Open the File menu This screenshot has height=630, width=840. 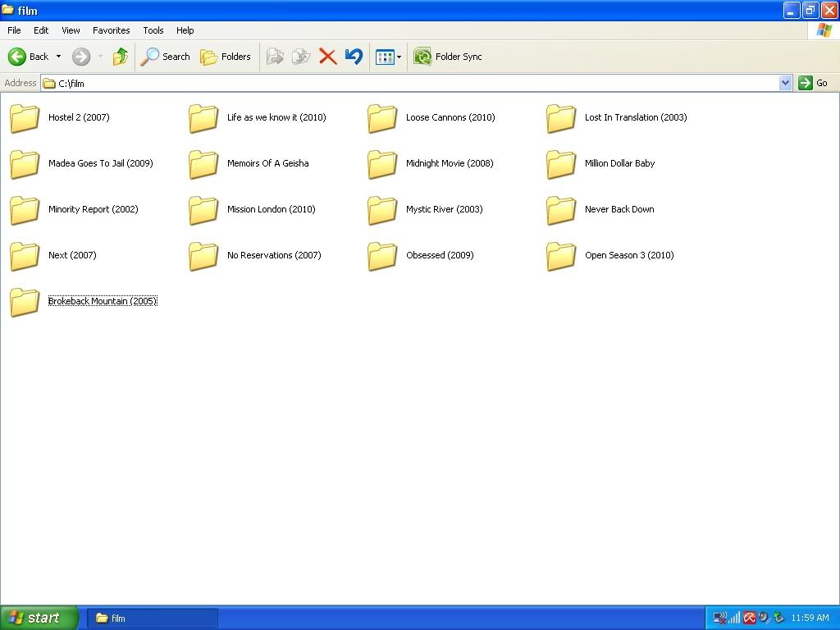[x=14, y=30]
